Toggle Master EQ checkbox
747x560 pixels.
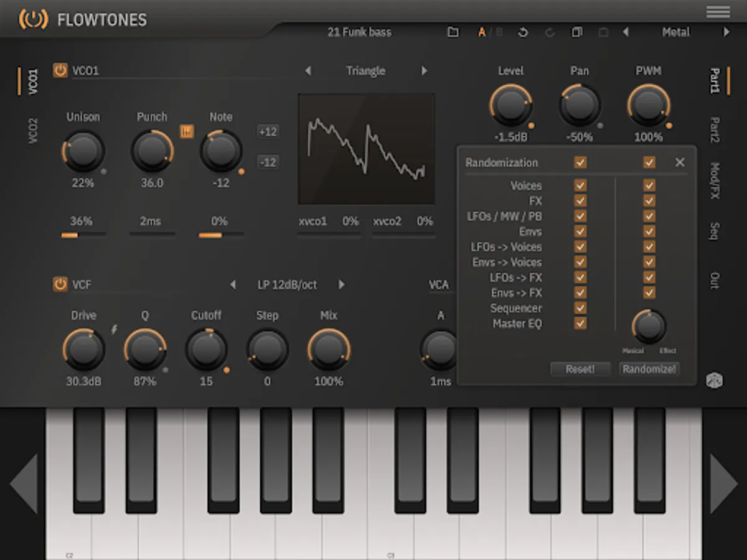(580, 324)
